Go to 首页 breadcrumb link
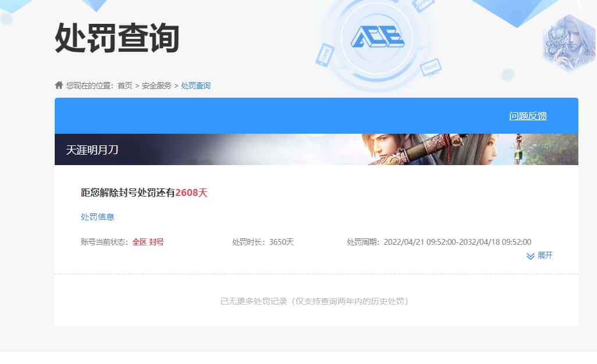The width and height of the screenshot is (597, 364). coord(125,85)
